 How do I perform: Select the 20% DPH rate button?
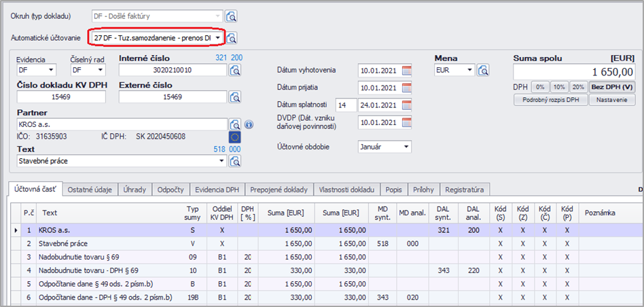(x=577, y=87)
